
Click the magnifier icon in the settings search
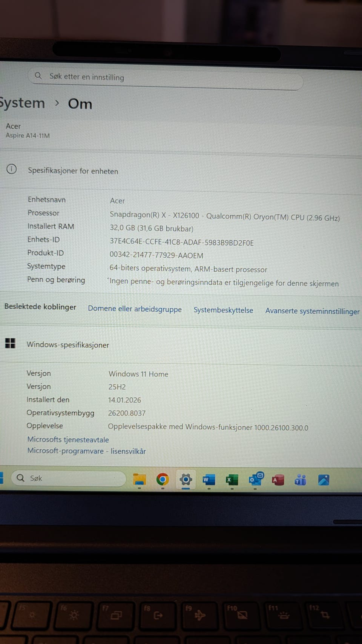pyautogui.click(x=38, y=75)
